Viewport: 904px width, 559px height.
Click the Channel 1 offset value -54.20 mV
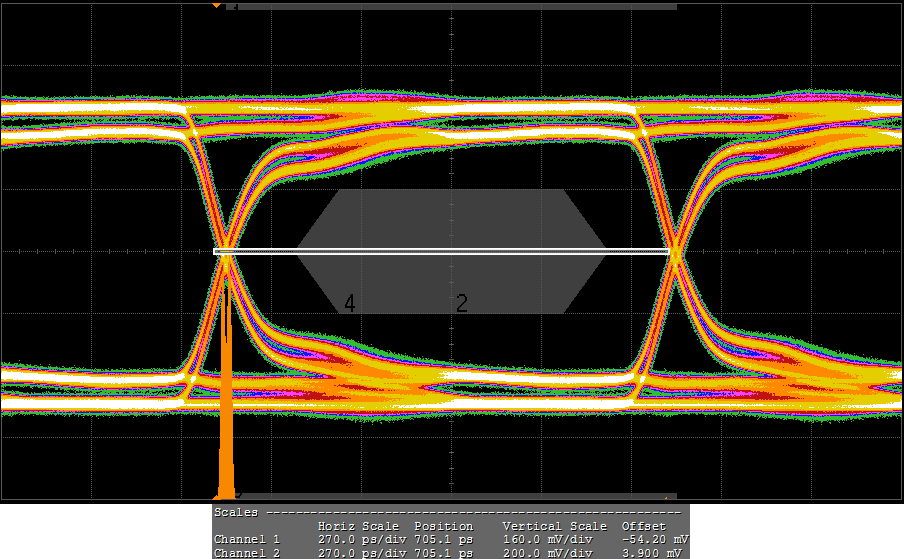pyautogui.click(x=653, y=539)
